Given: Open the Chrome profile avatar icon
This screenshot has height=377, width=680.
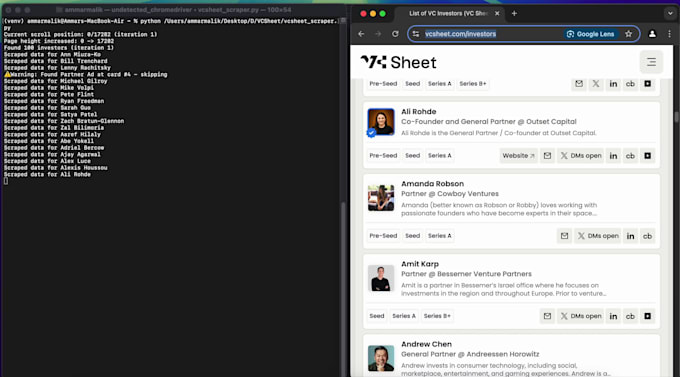Looking at the screenshot, I should click(x=652, y=34).
